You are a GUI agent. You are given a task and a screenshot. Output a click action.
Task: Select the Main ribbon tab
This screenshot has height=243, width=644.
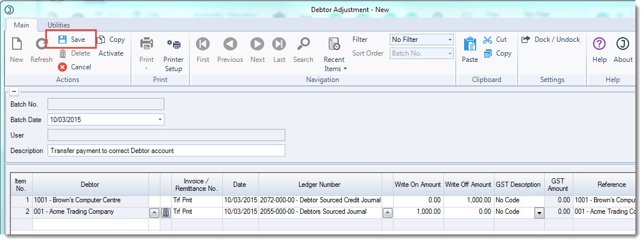21,25
